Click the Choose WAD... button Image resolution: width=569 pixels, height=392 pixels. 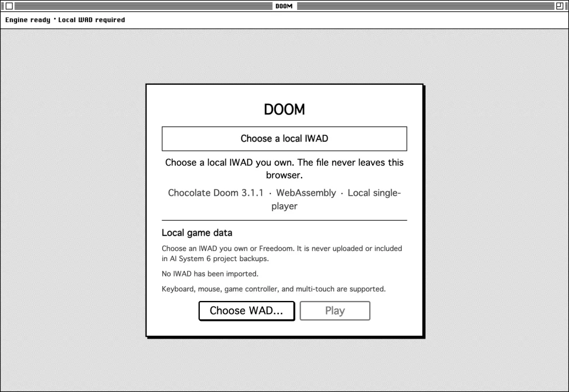247,311
